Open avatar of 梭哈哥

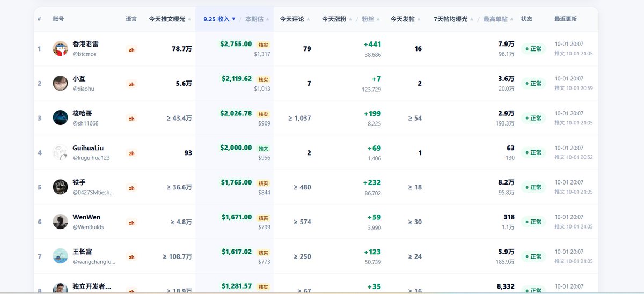pyautogui.click(x=60, y=118)
